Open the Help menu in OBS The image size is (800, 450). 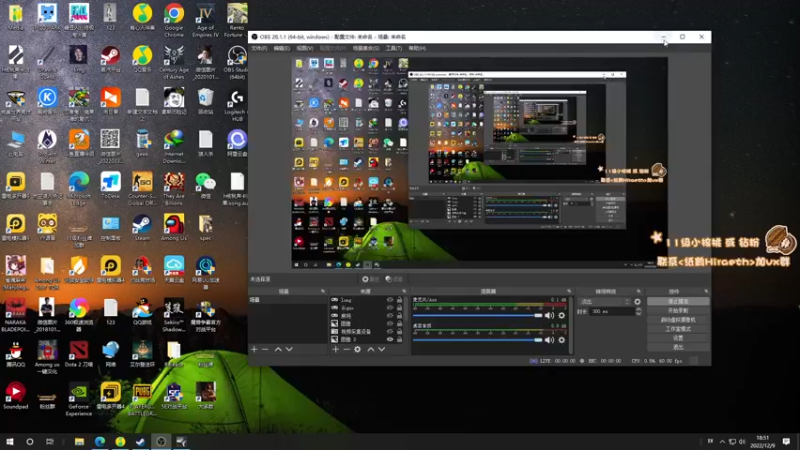coord(417,48)
